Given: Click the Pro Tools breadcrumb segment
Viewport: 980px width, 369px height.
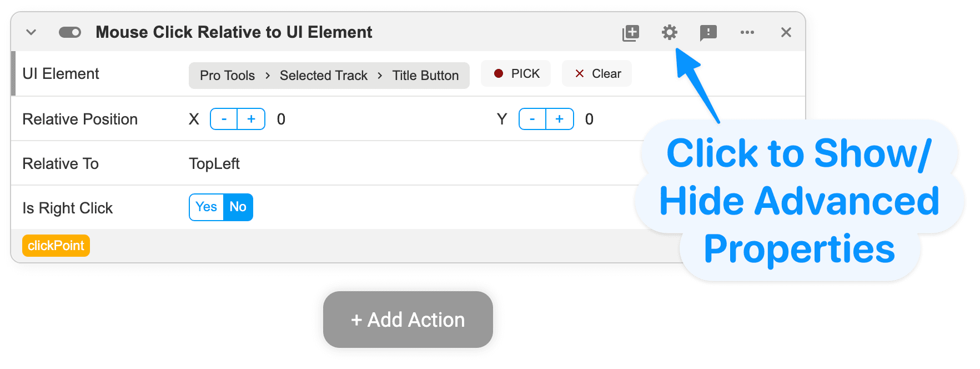Looking at the screenshot, I should click(228, 76).
